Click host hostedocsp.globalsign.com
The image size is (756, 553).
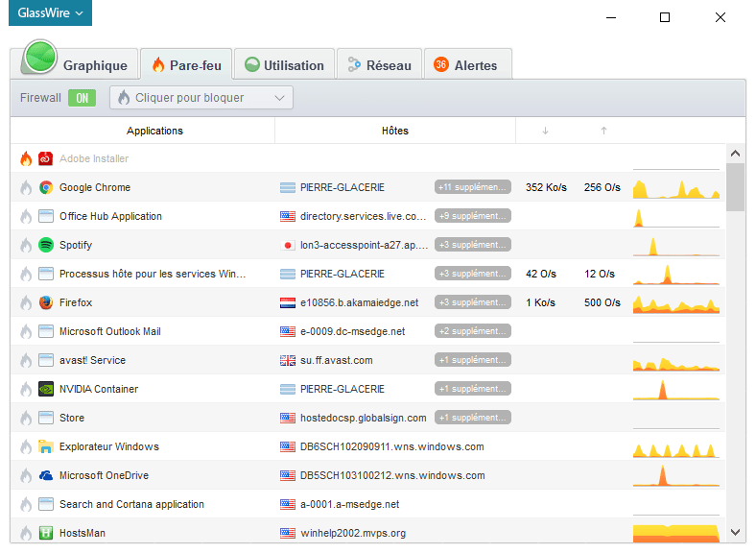363,418
